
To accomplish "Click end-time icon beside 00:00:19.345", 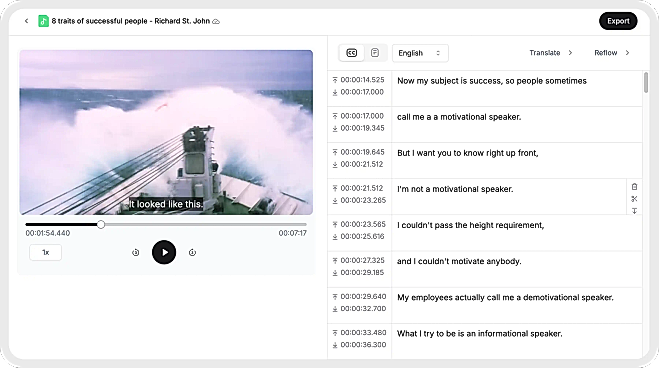I will [x=335, y=129].
